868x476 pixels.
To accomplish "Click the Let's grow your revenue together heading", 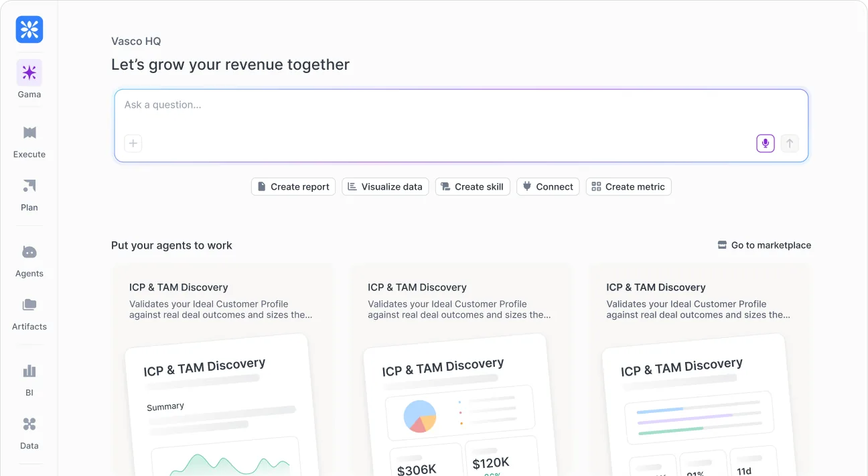I will coord(230,64).
